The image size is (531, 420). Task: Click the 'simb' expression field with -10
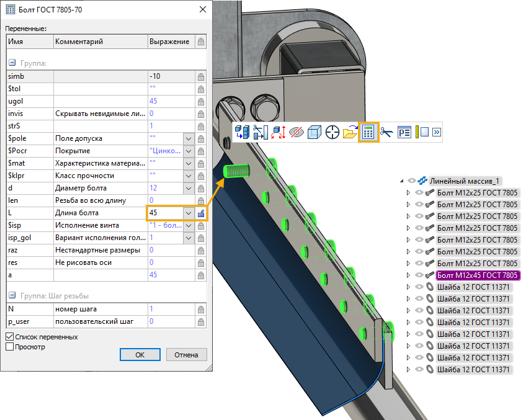(170, 76)
